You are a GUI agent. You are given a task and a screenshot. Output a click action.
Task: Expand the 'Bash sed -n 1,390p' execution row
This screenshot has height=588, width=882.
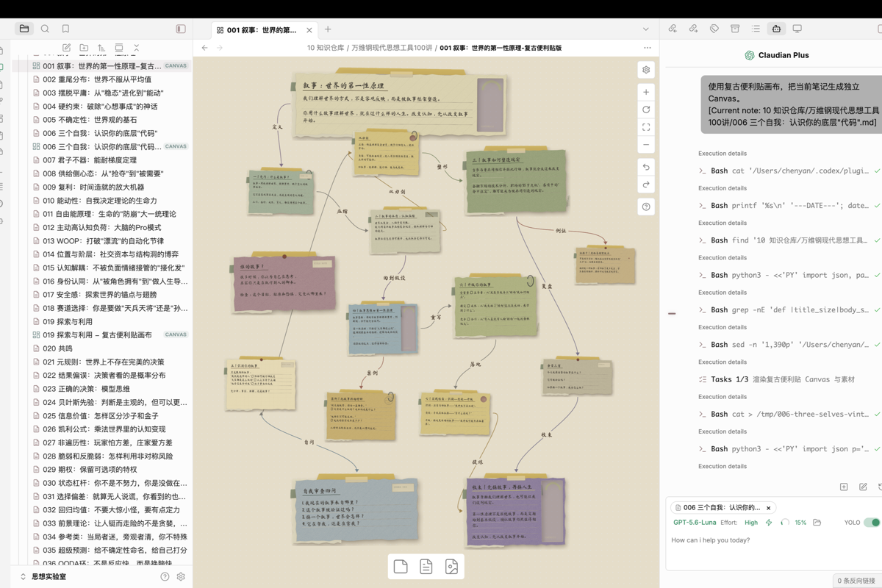click(789, 345)
